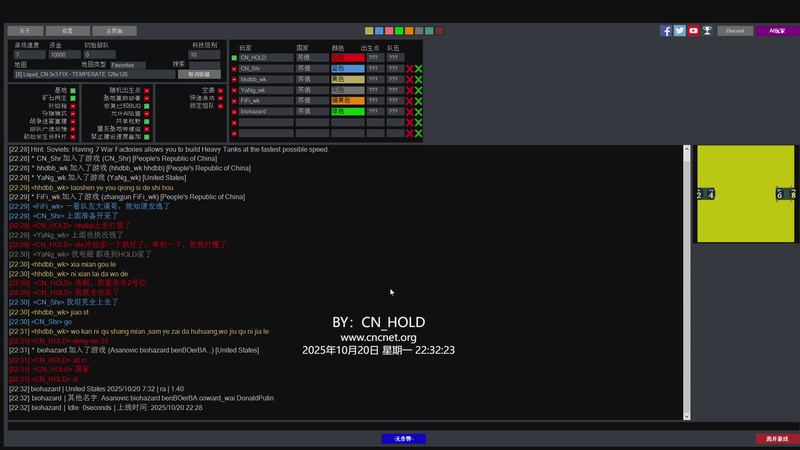Toggle the 共享视野 checkbox
The width and height of the screenshot is (800, 450).
(x=146, y=121)
